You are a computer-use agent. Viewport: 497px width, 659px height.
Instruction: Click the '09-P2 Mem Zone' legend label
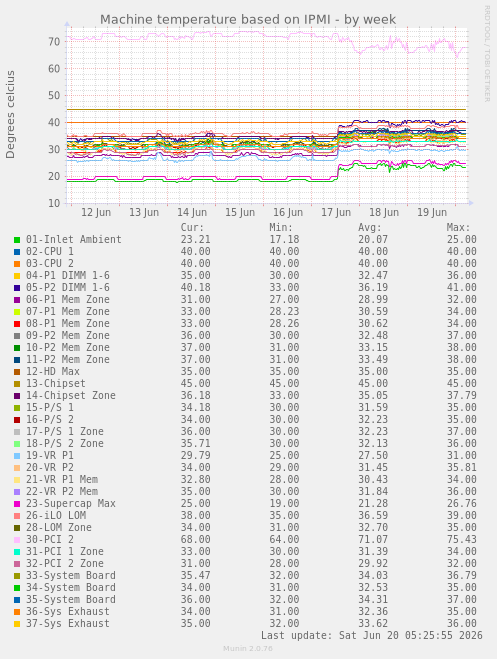[68, 335]
